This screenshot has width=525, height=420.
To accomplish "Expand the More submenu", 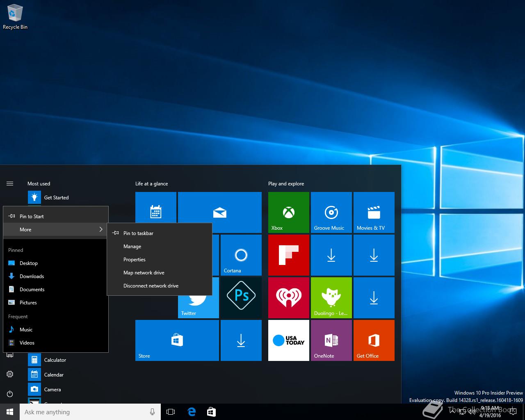I will pyautogui.click(x=56, y=230).
